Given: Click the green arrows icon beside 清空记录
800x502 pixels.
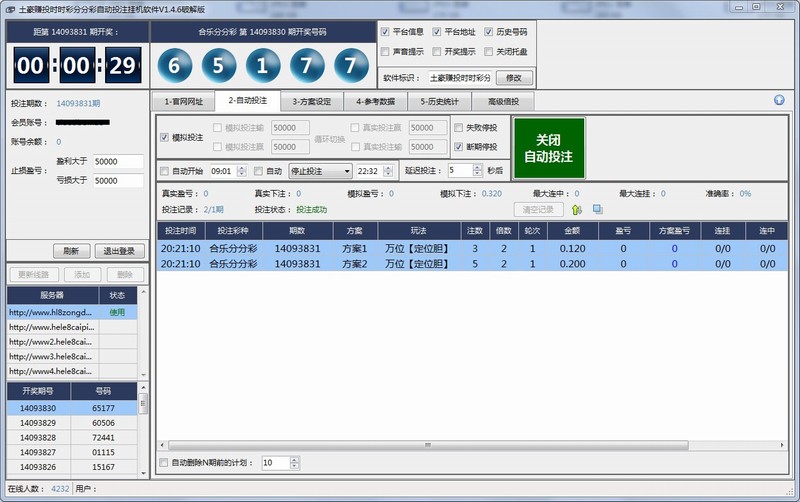Looking at the screenshot, I should [576, 209].
